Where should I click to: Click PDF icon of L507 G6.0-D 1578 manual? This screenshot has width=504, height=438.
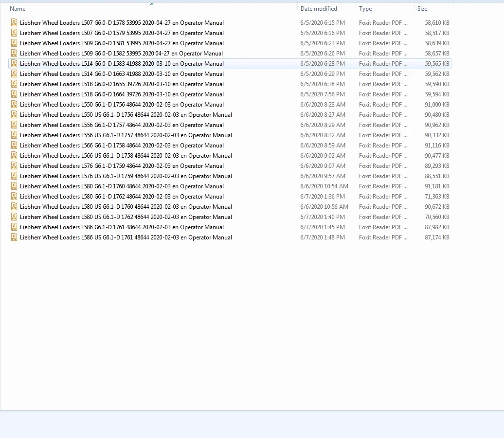14,22
